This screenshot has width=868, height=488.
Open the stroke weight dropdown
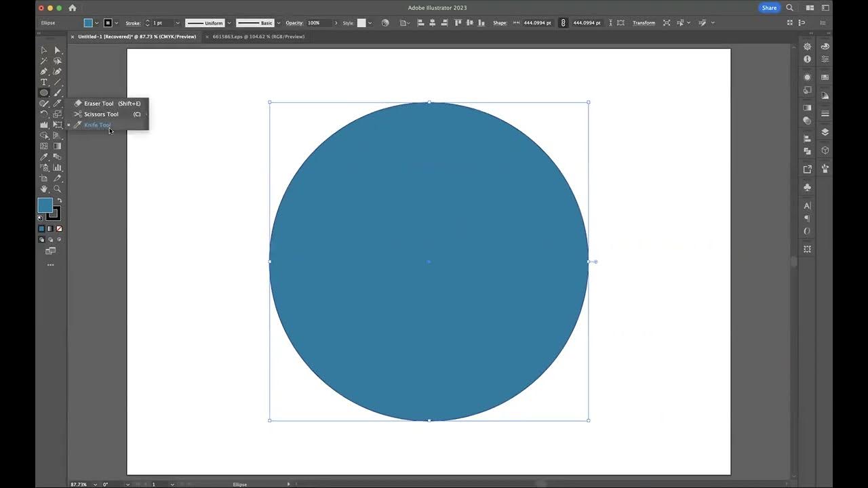point(178,23)
